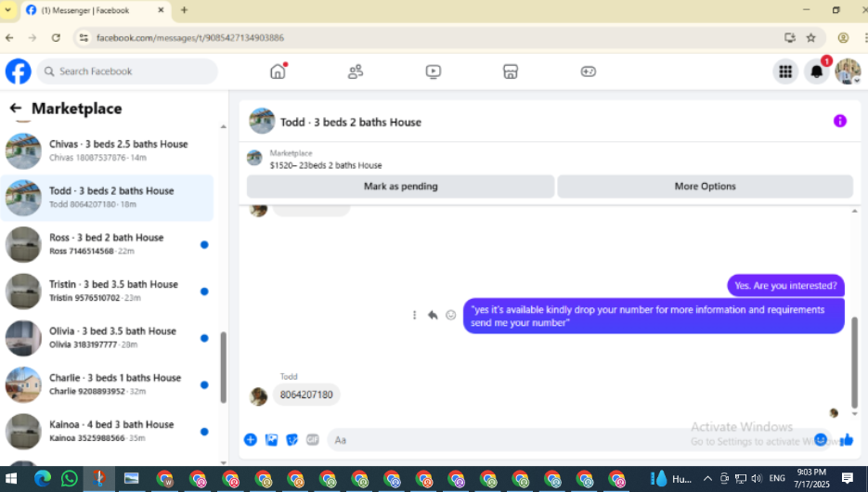
Task: Go back in browser
Action: pos(9,38)
